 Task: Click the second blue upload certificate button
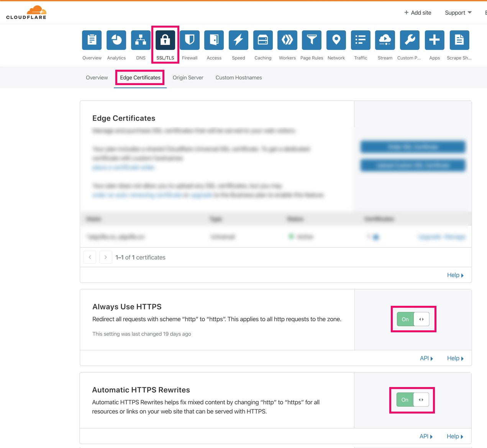[x=413, y=165]
